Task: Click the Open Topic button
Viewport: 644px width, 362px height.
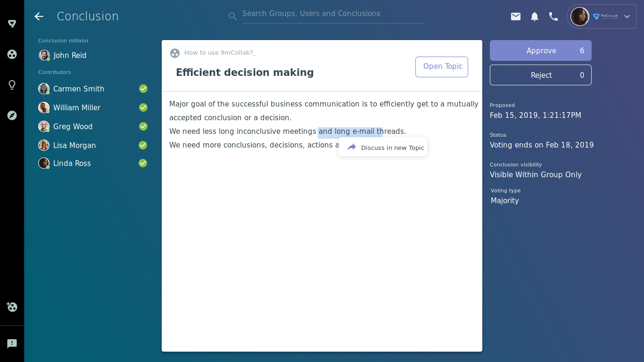Action: tap(442, 67)
